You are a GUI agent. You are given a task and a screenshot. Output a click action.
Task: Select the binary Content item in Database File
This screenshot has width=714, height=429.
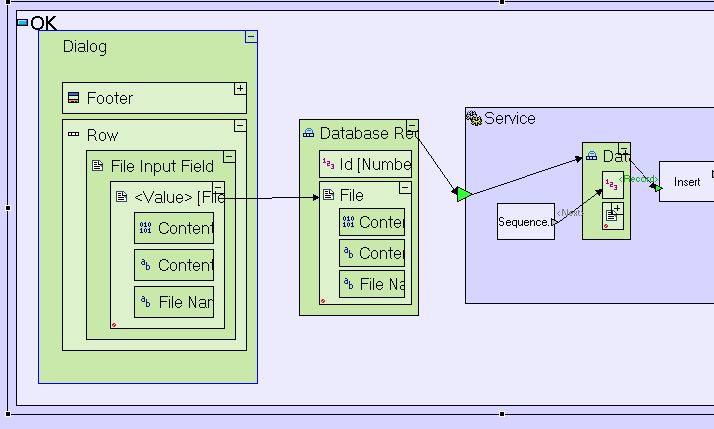(x=372, y=222)
